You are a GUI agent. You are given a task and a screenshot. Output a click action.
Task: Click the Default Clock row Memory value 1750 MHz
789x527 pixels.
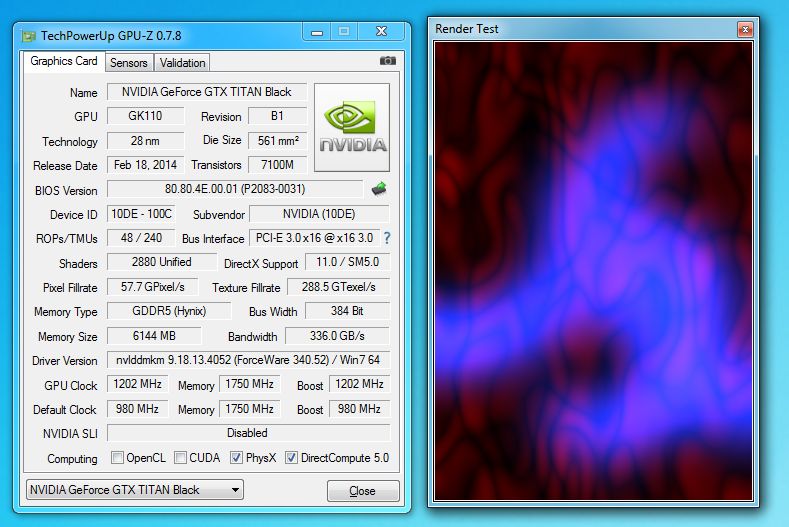pyautogui.click(x=249, y=409)
